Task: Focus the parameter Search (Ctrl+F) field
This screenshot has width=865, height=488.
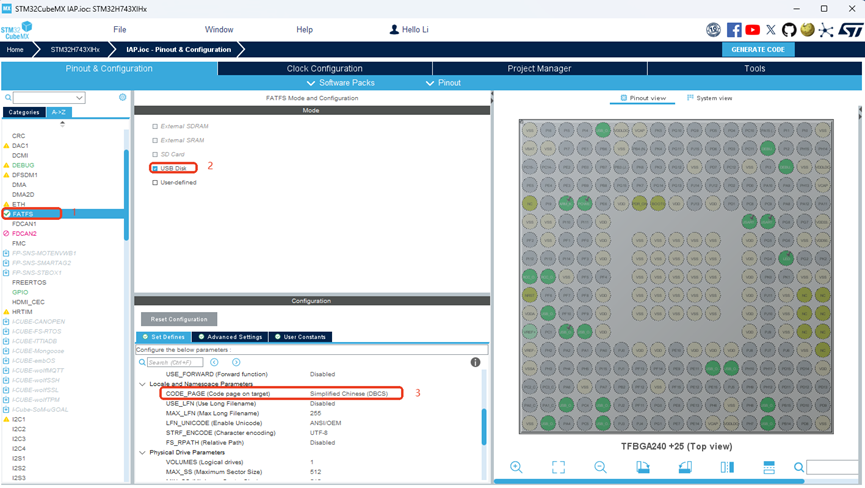Action: click(x=175, y=362)
